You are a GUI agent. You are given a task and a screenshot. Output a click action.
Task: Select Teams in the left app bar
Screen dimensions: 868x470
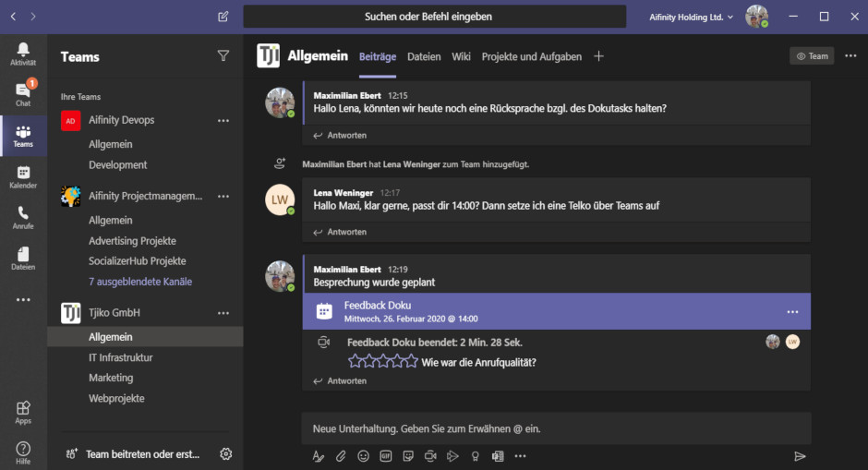pos(23,136)
